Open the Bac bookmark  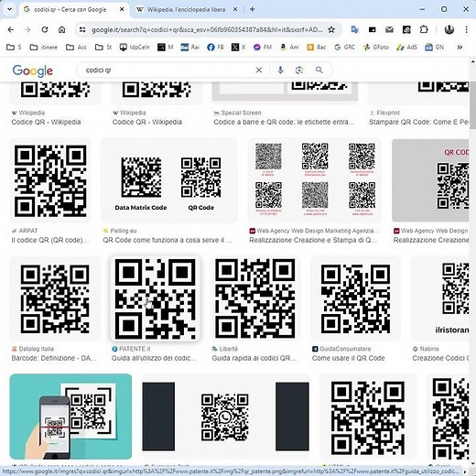(317, 48)
